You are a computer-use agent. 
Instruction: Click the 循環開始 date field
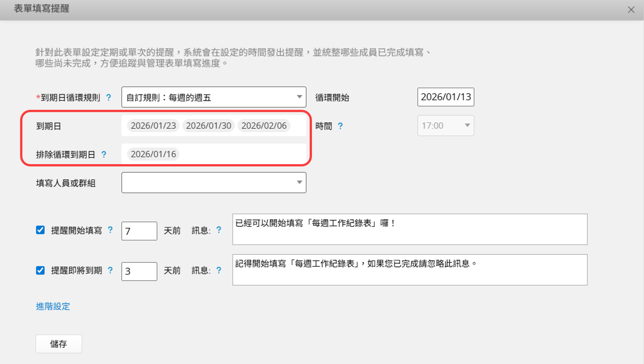pyautogui.click(x=446, y=97)
